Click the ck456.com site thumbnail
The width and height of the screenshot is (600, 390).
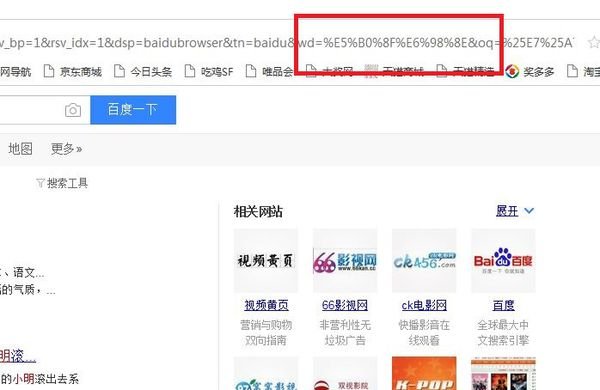(424, 261)
